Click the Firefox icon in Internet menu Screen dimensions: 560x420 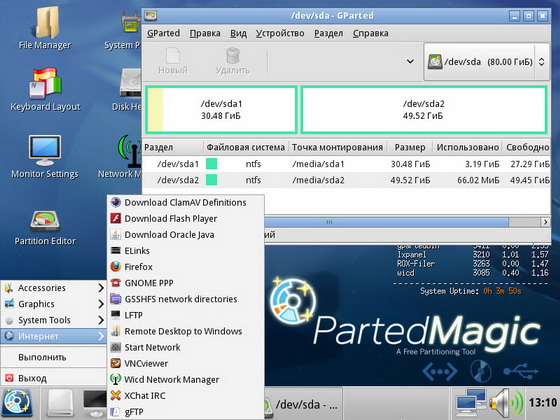(x=115, y=267)
